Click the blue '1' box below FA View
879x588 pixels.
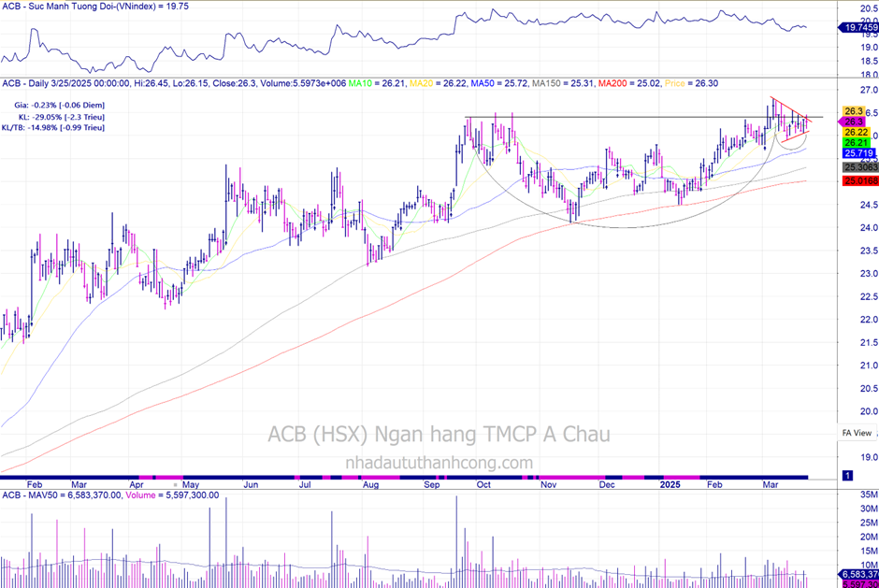coord(847,476)
